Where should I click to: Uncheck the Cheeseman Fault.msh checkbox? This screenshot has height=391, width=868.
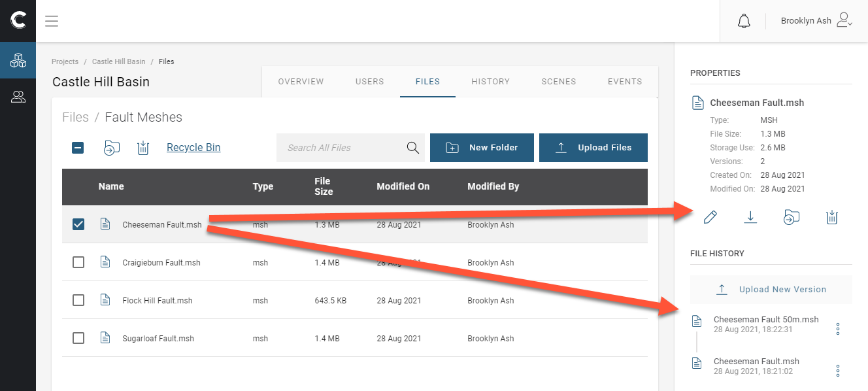point(78,224)
